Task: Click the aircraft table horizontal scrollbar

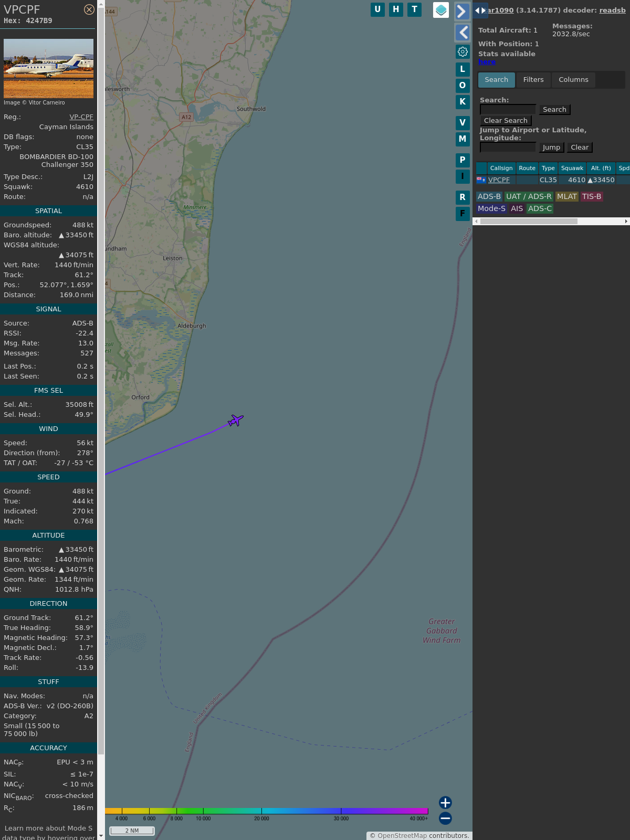Action: (x=529, y=222)
